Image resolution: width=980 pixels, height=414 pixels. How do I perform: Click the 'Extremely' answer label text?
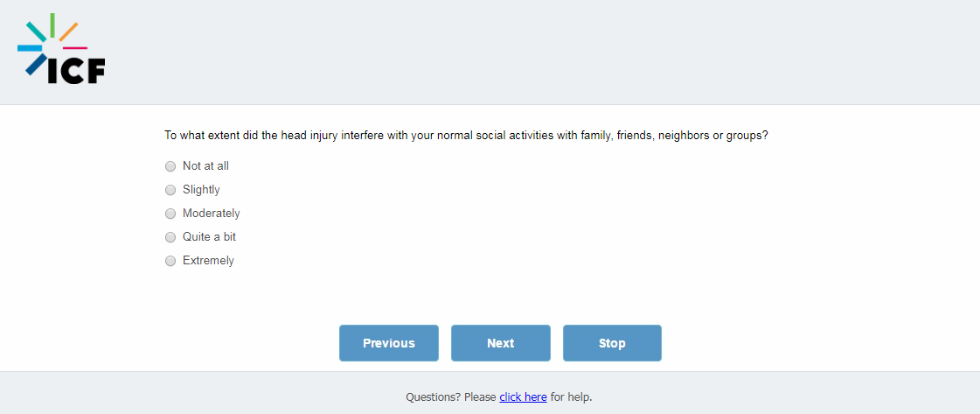tap(208, 261)
